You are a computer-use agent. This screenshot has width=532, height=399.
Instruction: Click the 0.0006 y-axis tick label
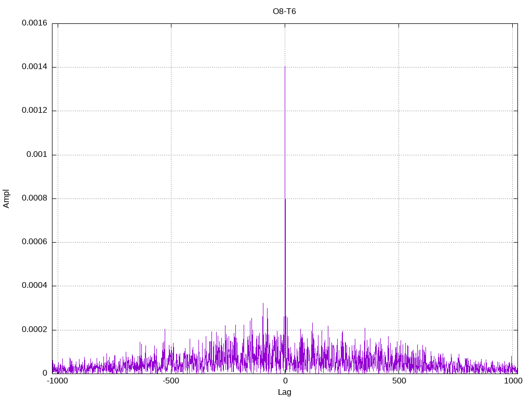click(34, 242)
